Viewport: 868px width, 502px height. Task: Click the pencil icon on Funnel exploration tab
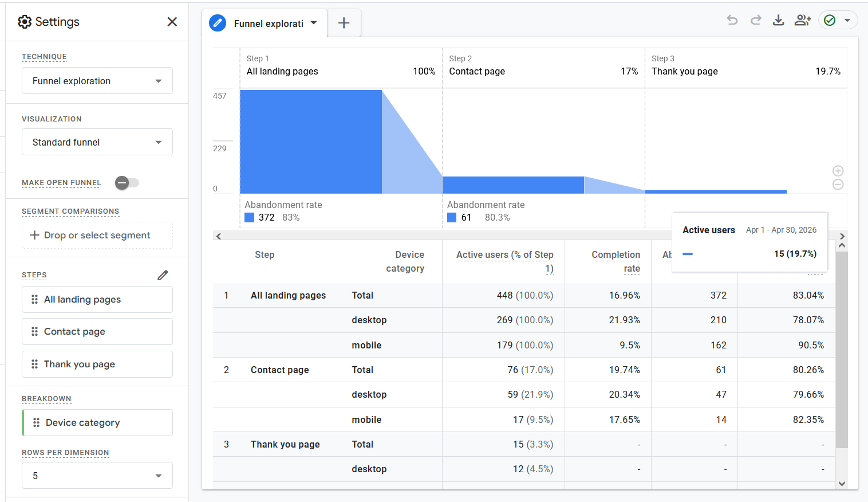tap(218, 23)
